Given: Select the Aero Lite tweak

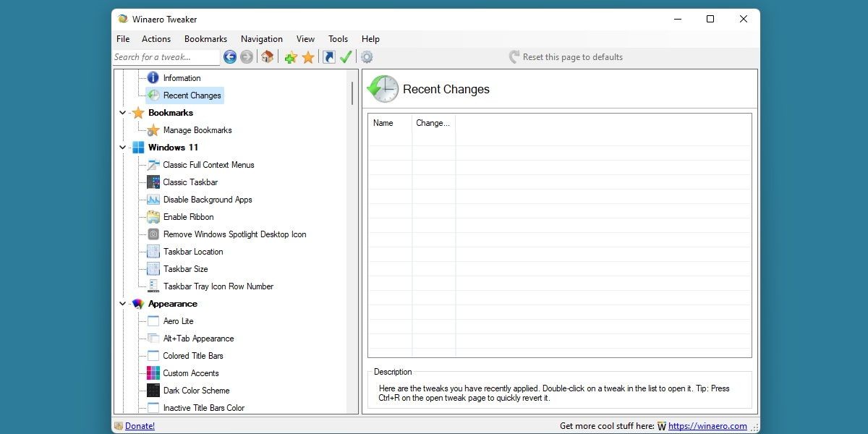Looking at the screenshot, I should pos(178,321).
